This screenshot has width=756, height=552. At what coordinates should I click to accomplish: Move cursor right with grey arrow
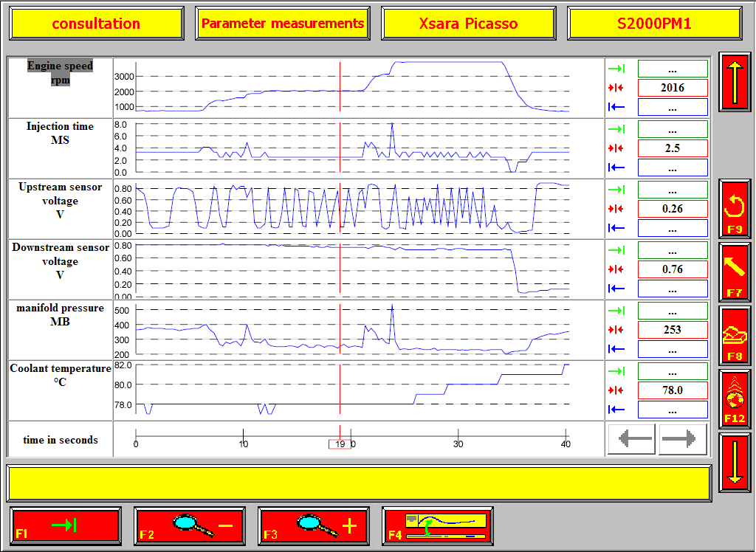[x=683, y=439]
